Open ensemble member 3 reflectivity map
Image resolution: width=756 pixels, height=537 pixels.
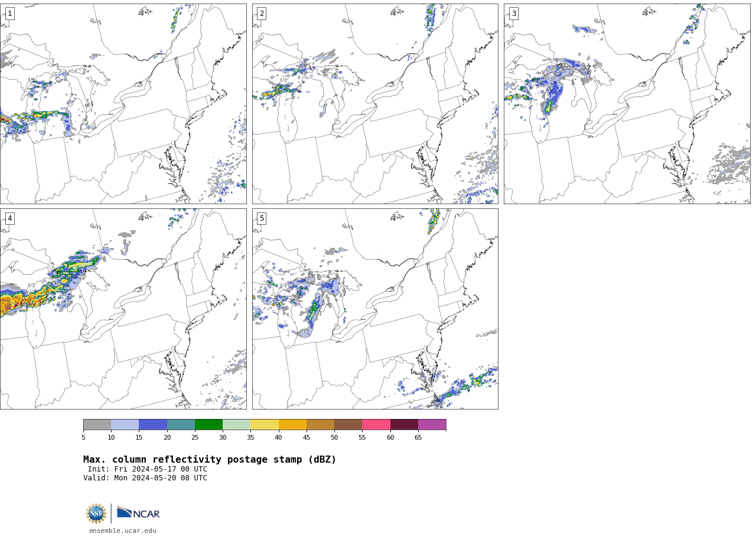[627, 104]
